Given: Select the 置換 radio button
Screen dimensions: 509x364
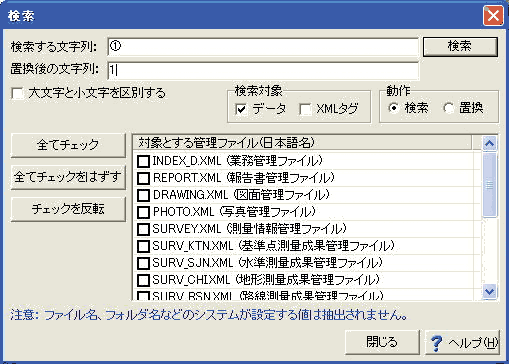Looking at the screenshot, I should (449, 108).
